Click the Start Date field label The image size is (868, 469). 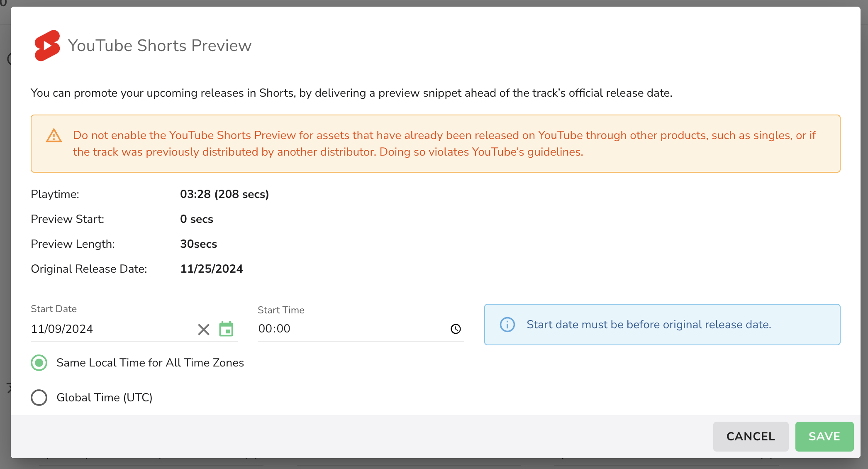point(54,309)
